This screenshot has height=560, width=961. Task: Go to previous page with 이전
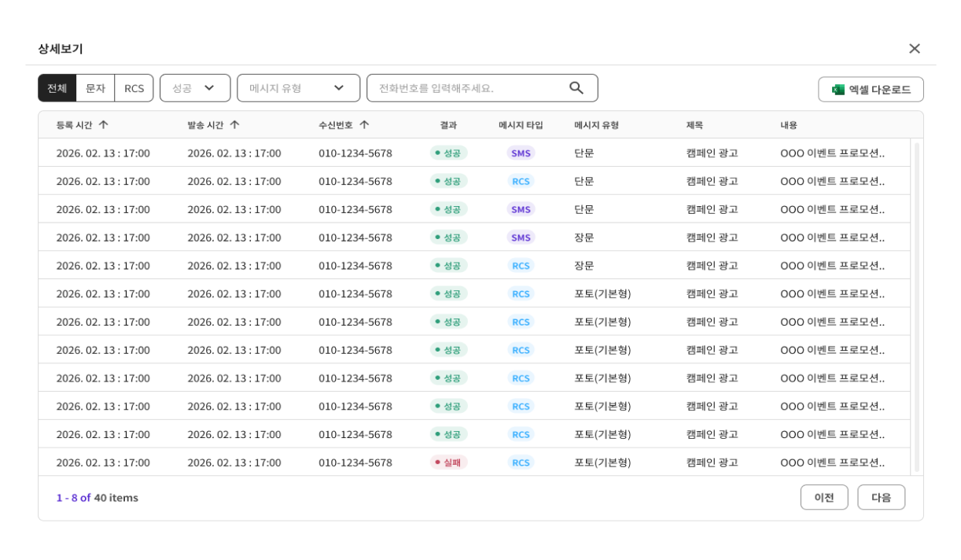point(824,497)
